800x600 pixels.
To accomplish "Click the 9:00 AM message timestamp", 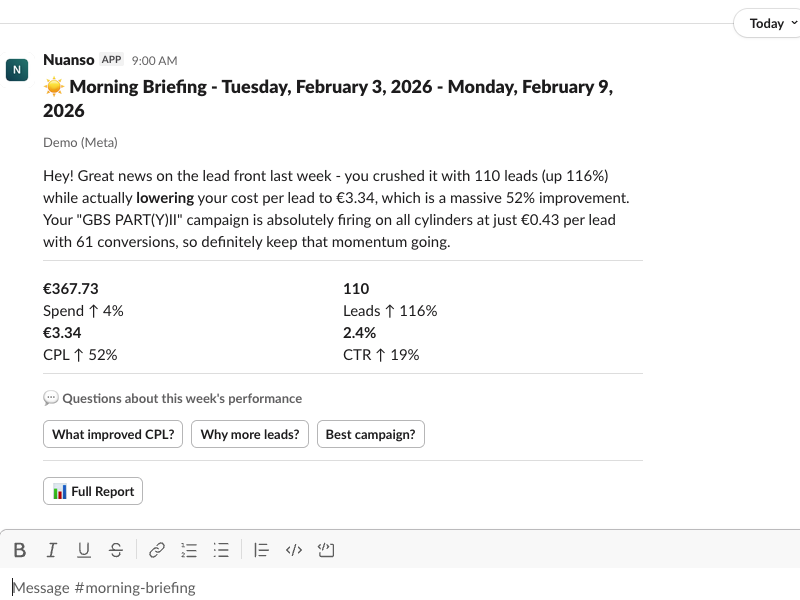I will (154, 61).
